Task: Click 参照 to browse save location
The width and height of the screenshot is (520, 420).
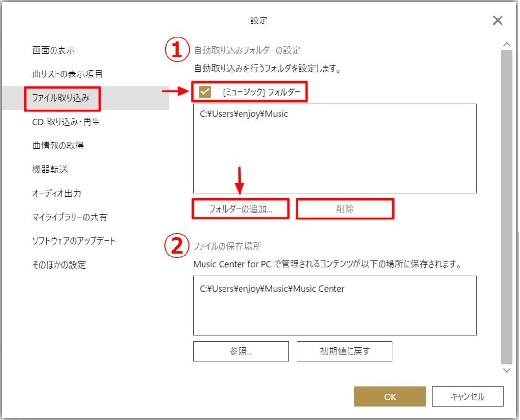Action: pyautogui.click(x=241, y=350)
